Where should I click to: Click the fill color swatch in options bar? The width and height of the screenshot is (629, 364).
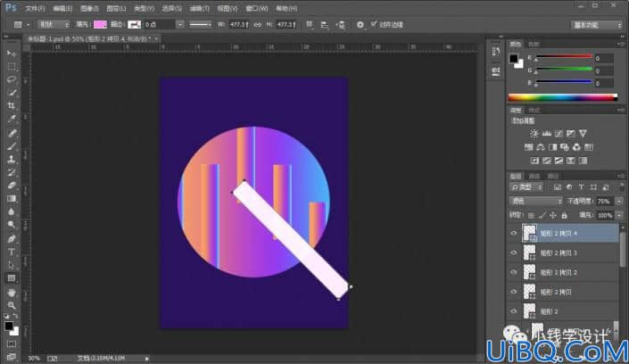100,25
